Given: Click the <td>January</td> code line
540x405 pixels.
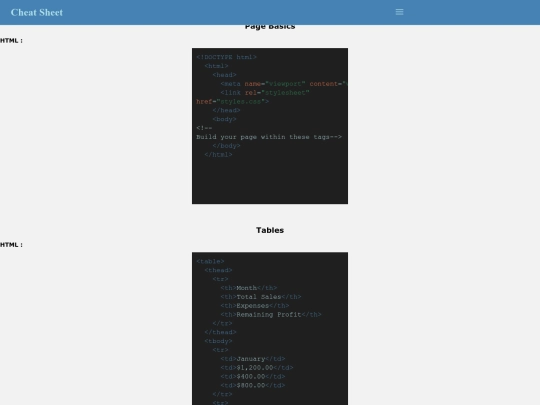Looking at the screenshot, I should [x=253, y=359].
